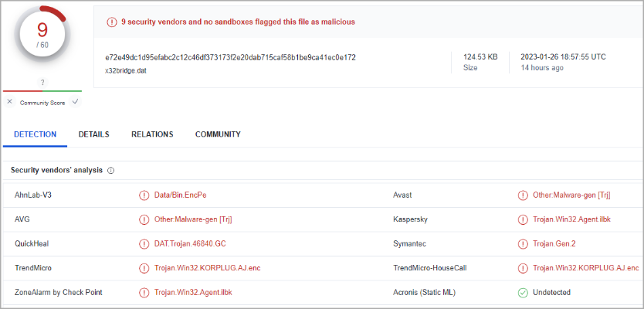This screenshot has height=309, width=644.
Task: Click the green check icon beside Undetected
Action: pos(523,293)
